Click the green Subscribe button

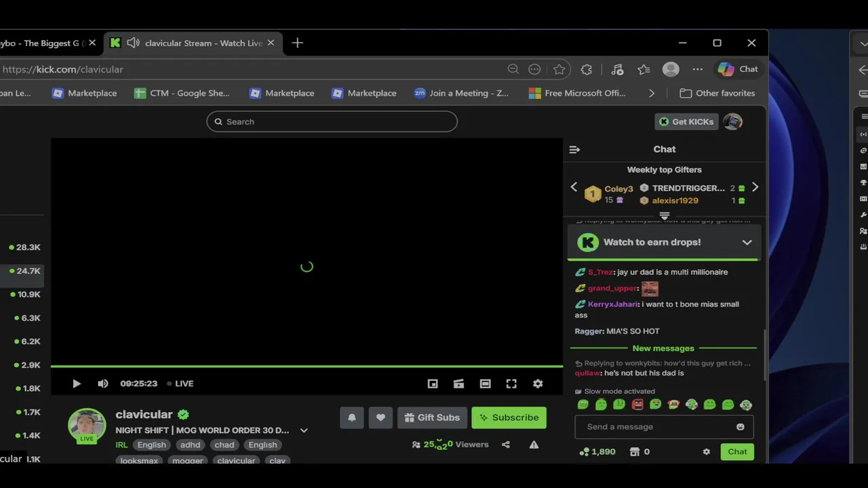509,418
